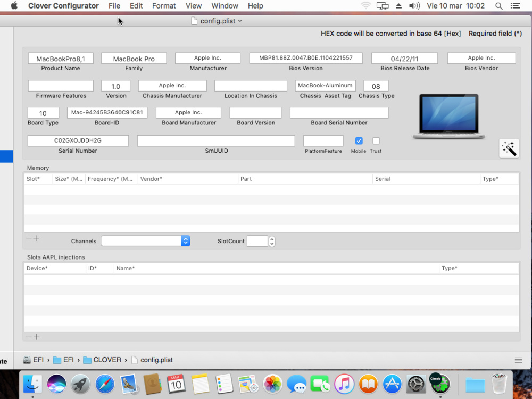Open Launchpad rocket icon in dock
The height and width of the screenshot is (399, 532).
click(x=81, y=384)
